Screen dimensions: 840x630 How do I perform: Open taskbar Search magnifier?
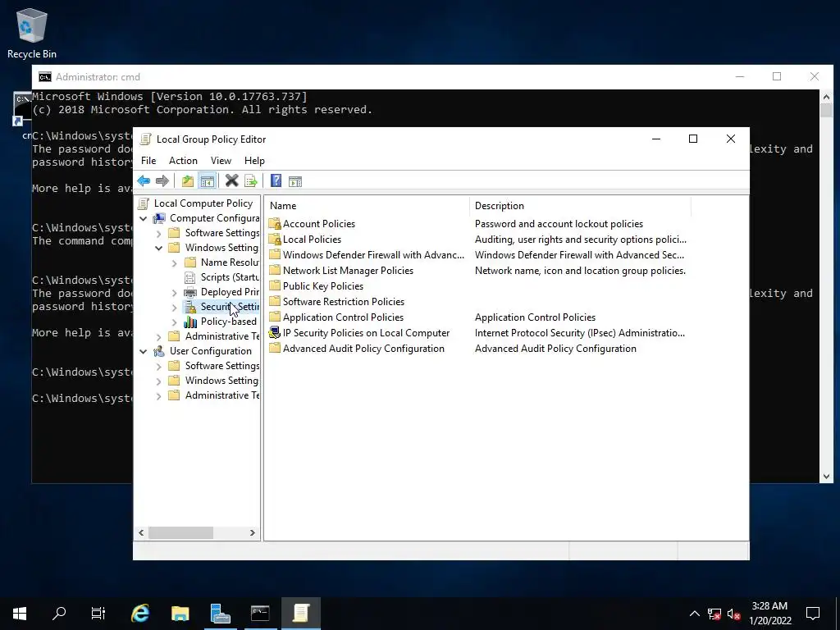click(x=59, y=613)
